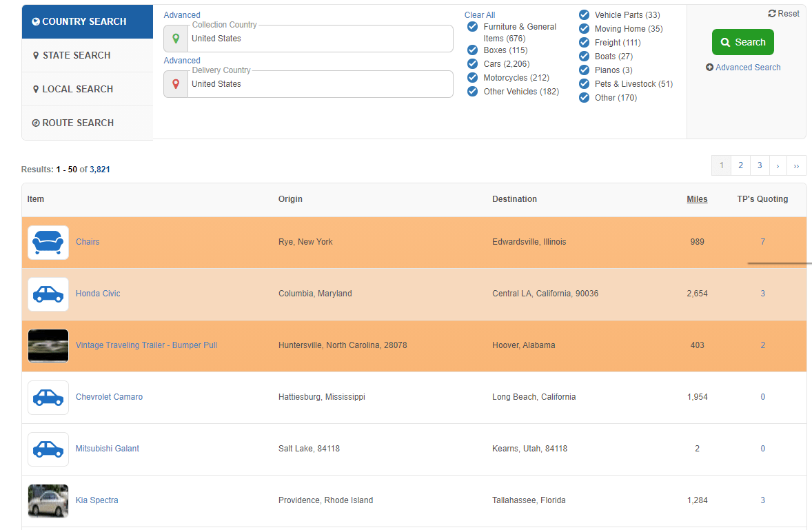812x530 pixels.
Task: Click the car icon for Honda Civic
Action: [48, 294]
